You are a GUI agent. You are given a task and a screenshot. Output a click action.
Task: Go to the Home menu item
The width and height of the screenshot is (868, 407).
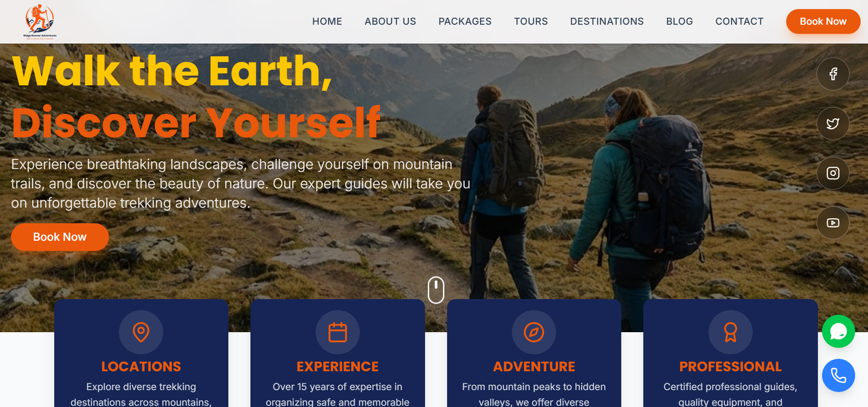[327, 22]
